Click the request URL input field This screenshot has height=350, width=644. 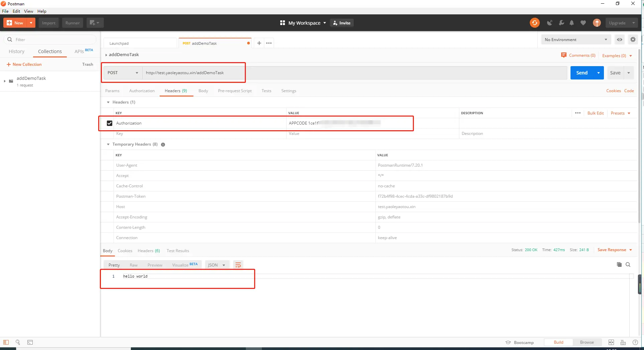[355, 73]
